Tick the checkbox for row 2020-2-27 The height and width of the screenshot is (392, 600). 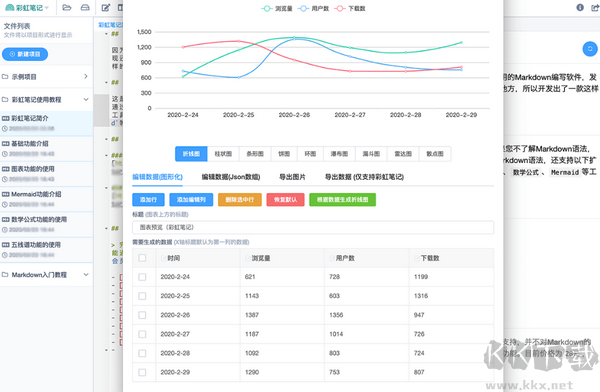click(x=142, y=334)
